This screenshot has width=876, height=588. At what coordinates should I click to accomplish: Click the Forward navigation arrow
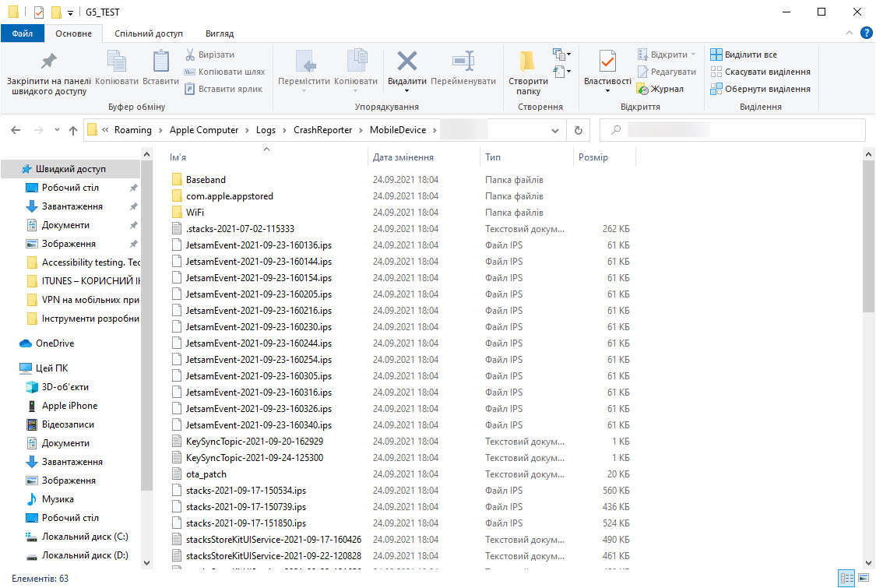[x=39, y=130]
